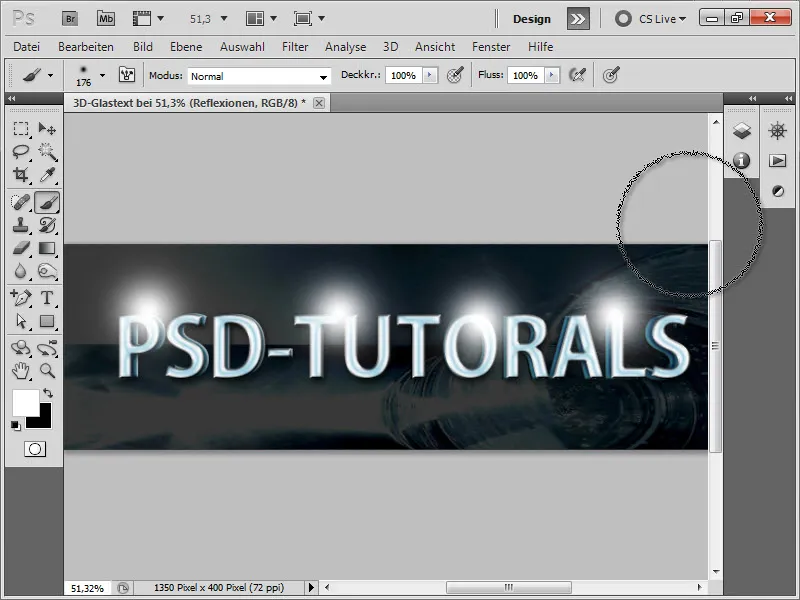The height and width of the screenshot is (600, 800).
Task: Toggle tablet pressure for opacity
Action: tap(455, 75)
